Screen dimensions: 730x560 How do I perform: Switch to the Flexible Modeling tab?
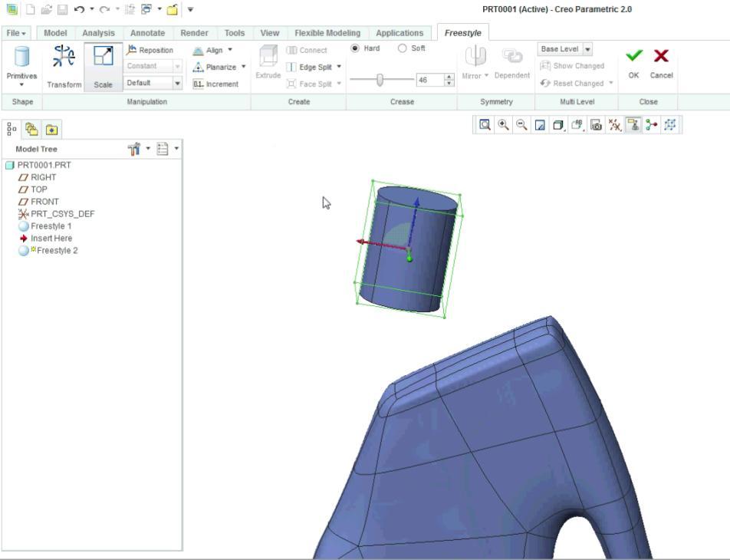pyautogui.click(x=327, y=33)
